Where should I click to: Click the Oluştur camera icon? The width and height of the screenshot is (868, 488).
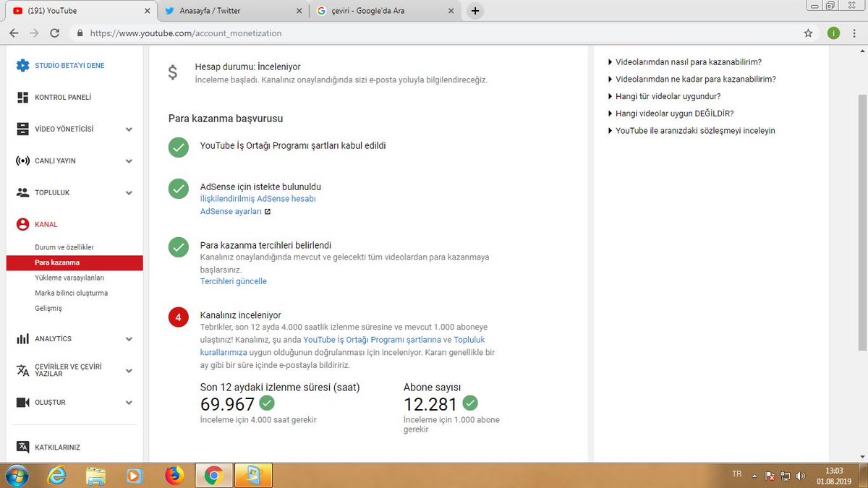pyautogui.click(x=22, y=402)
